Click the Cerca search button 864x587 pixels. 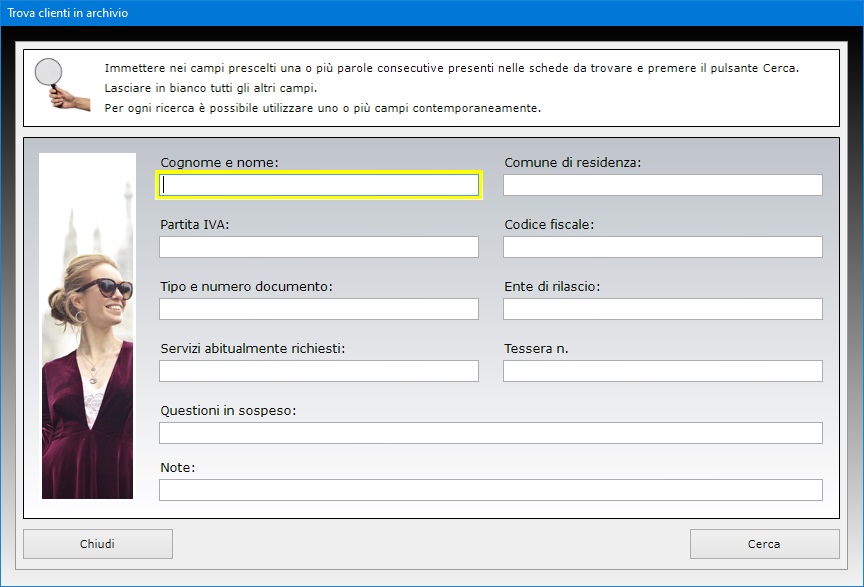[764, 544]
